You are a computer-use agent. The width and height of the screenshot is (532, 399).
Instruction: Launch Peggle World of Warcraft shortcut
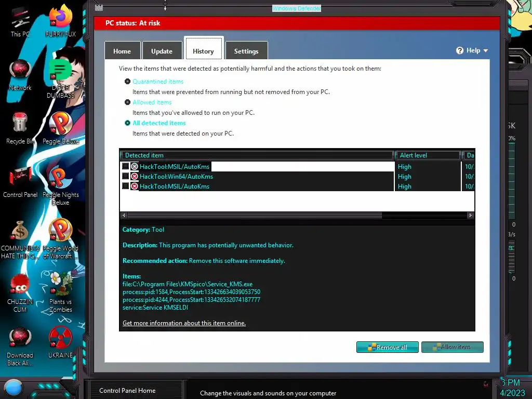coord(60,239)
